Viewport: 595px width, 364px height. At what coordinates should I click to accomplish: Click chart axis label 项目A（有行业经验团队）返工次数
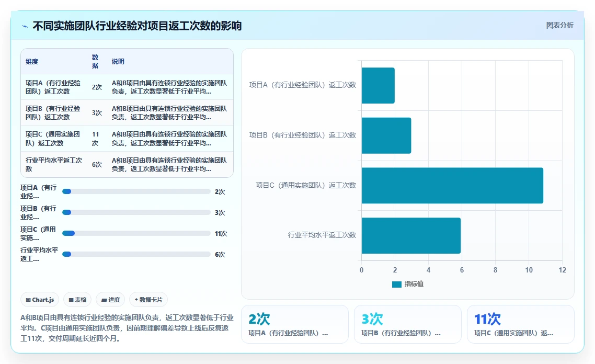(x=302, y=85)
